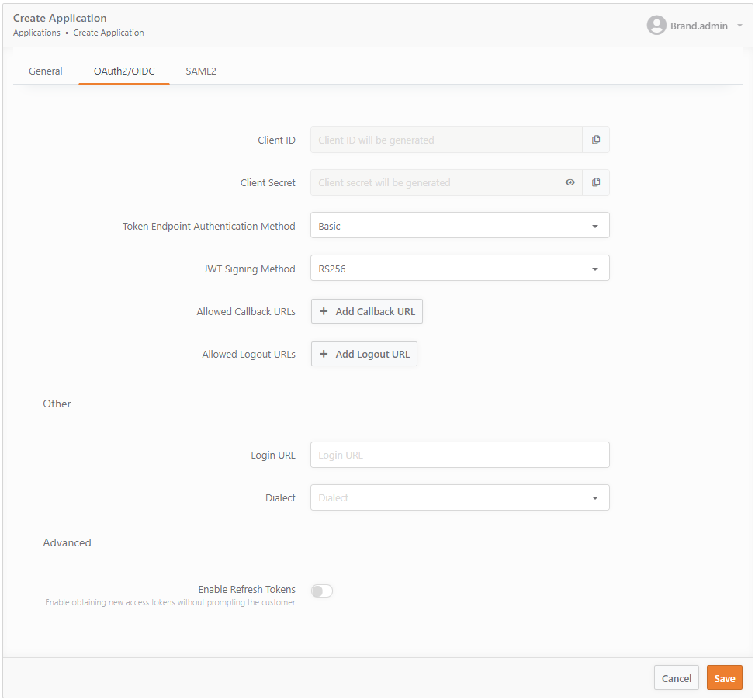Save the new application
The height and width of the screenshot is (700, 755).
[724, 678]
